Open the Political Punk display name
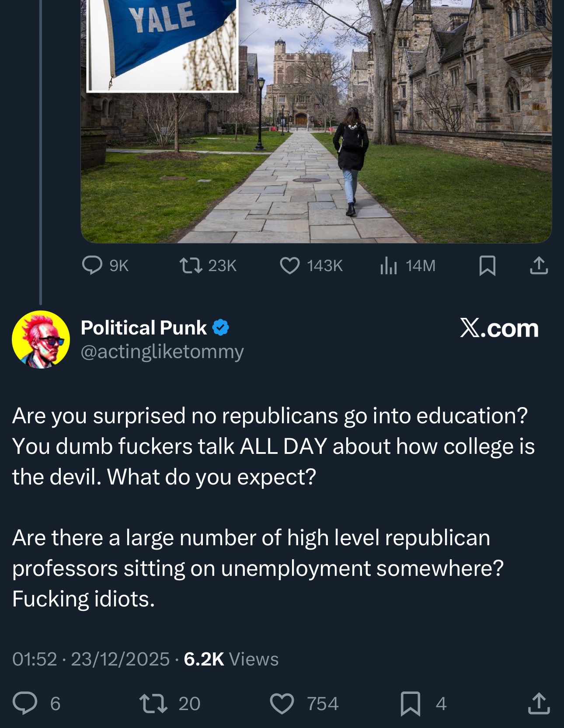Image resolution: width=564 pixels, height=728 pixels. tap(143, 328)
